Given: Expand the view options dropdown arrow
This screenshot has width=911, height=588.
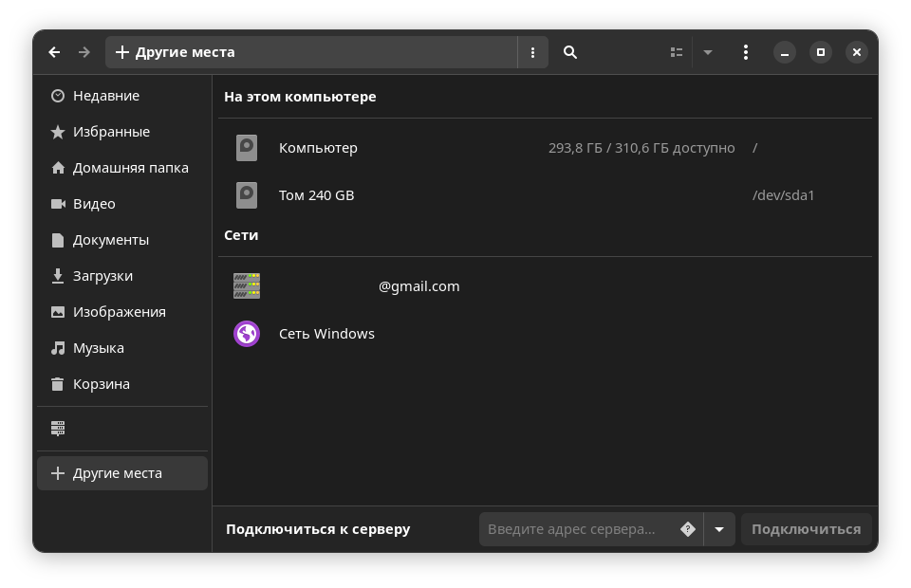Looking at the screenshot, I should 708,52.
